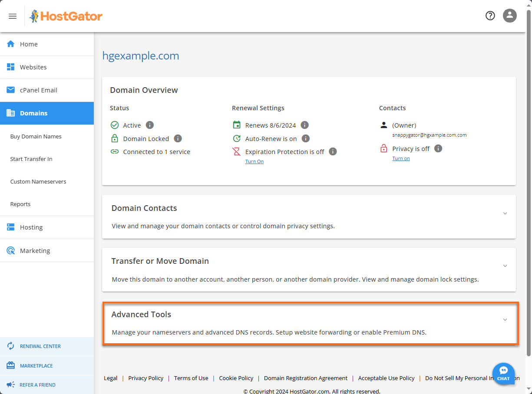Expand the Advanced Tools section
The image size is (532, 394).
[505, 319]
